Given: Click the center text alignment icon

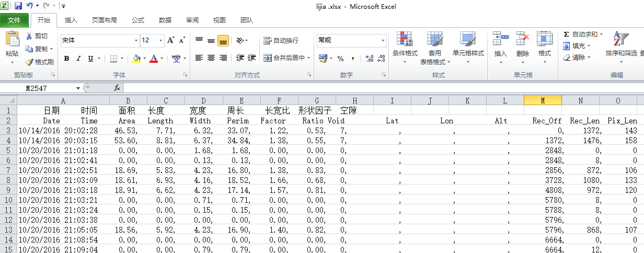Looking at the screenshot, I should click(211, 58).
